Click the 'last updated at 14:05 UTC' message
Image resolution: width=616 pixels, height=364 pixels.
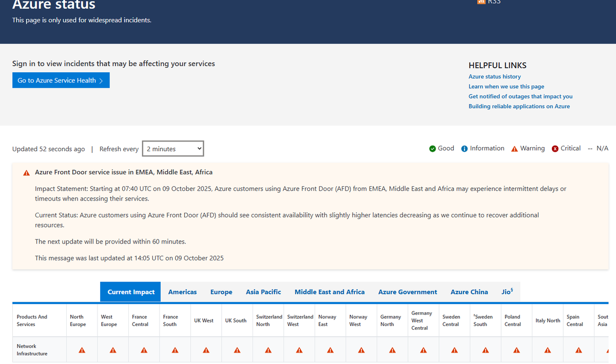pyautogui.click(x=129, y=258)
